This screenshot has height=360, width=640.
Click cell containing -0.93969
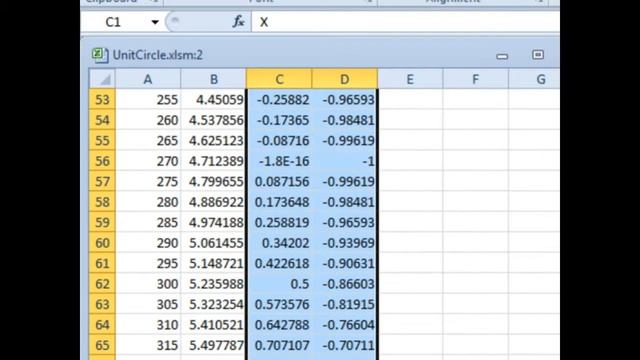(344, 243)
